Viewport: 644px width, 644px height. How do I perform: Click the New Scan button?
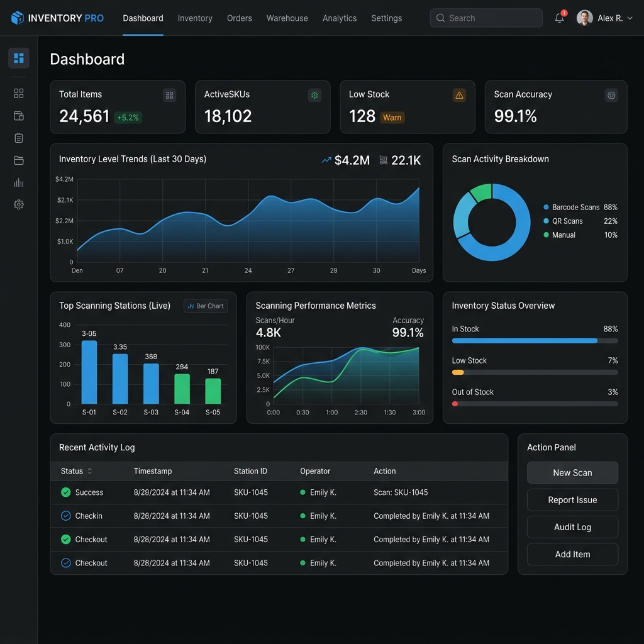click(x=572, y=473)
